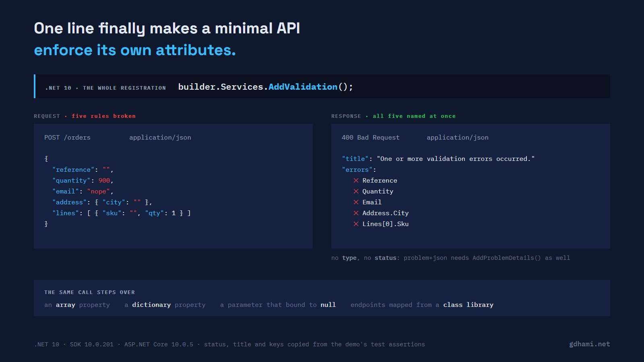Click the red X beside Reference

(356, 181)
